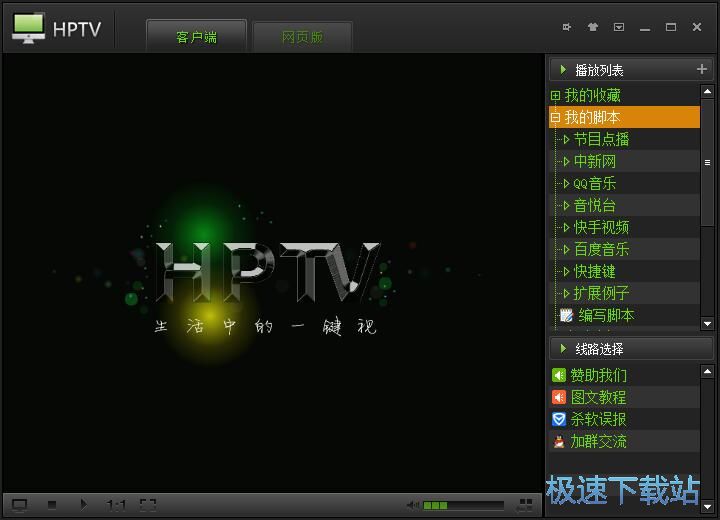Collapse the 播放列表 panel header
Viewport: 720px width, 520px height.
tap(563, 70)
